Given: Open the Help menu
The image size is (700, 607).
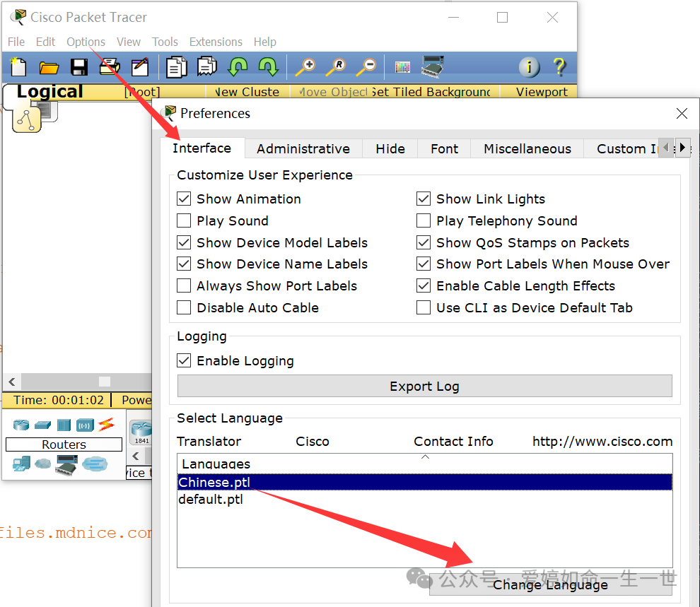Looking at the screenshot, I should point(264,42).
